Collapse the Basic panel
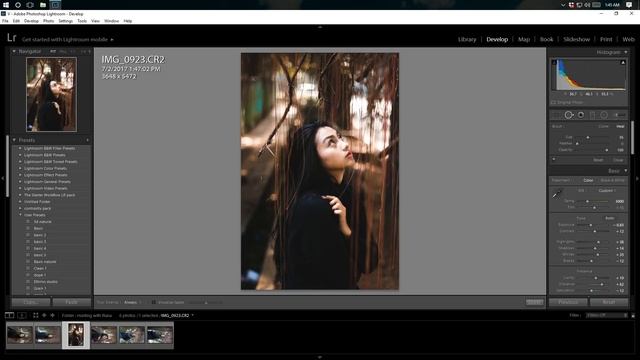The height and width of the screenshot is (360, 640). [626, 171]
